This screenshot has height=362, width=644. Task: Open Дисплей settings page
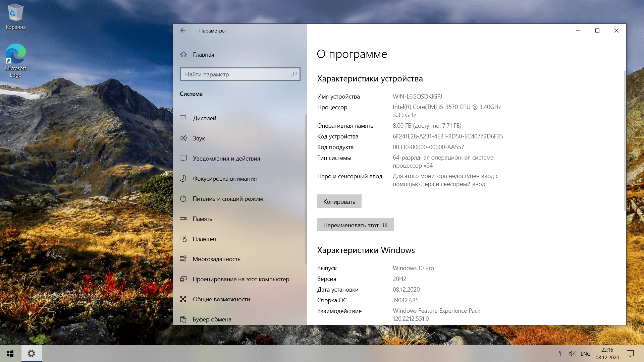click(239, 118)
